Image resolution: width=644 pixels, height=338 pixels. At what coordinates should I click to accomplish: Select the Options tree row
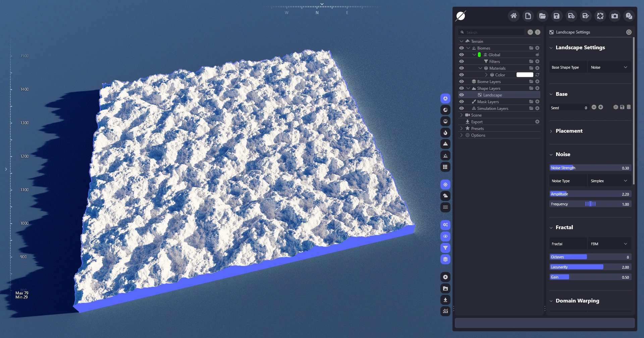478,135
